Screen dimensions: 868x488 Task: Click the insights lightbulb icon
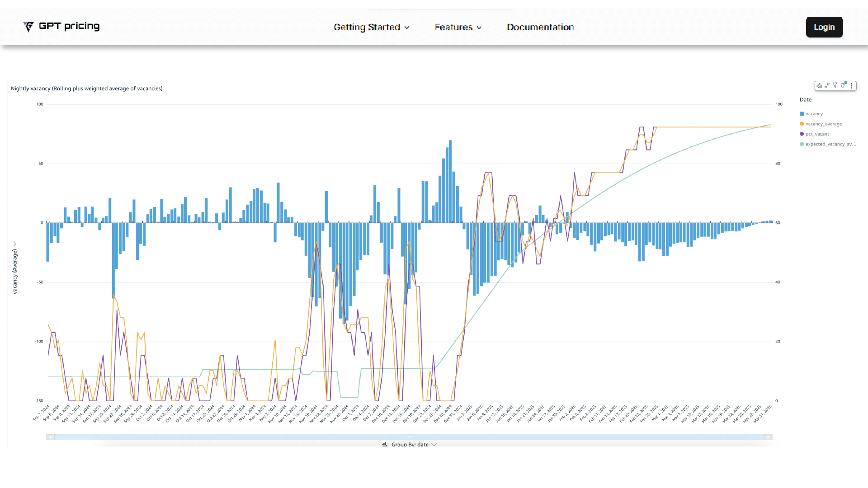click(843, 85)
